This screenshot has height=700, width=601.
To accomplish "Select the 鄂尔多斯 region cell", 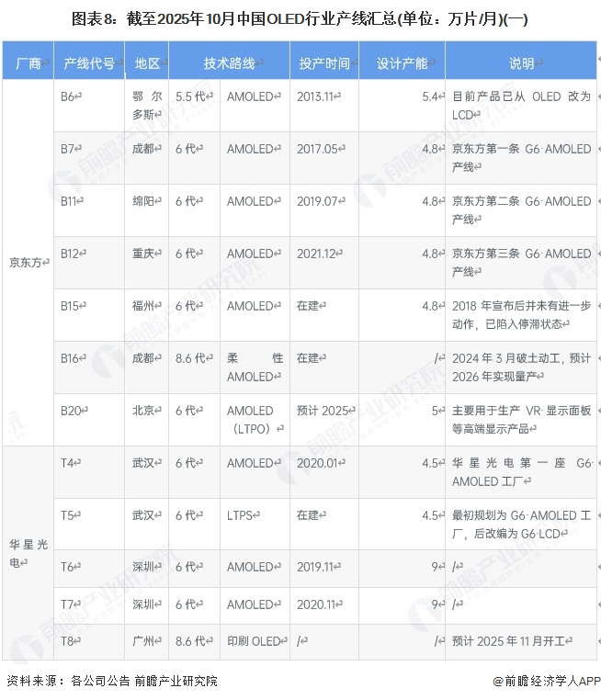I will [146, 105].
